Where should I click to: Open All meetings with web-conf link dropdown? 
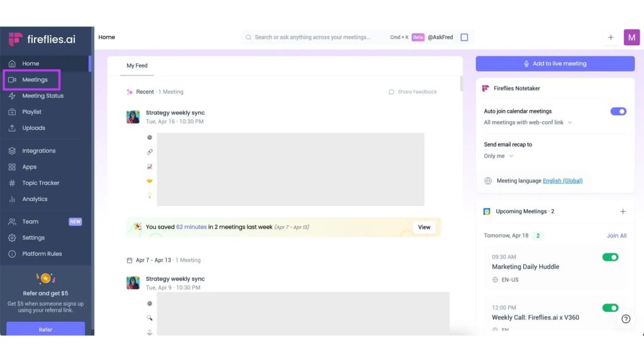(x=528, y=123)
